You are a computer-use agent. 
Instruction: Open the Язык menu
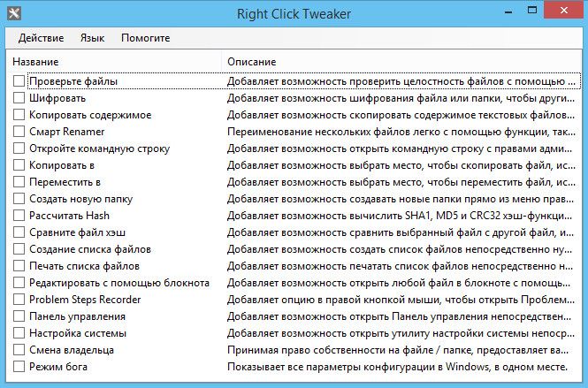(92, 38)
